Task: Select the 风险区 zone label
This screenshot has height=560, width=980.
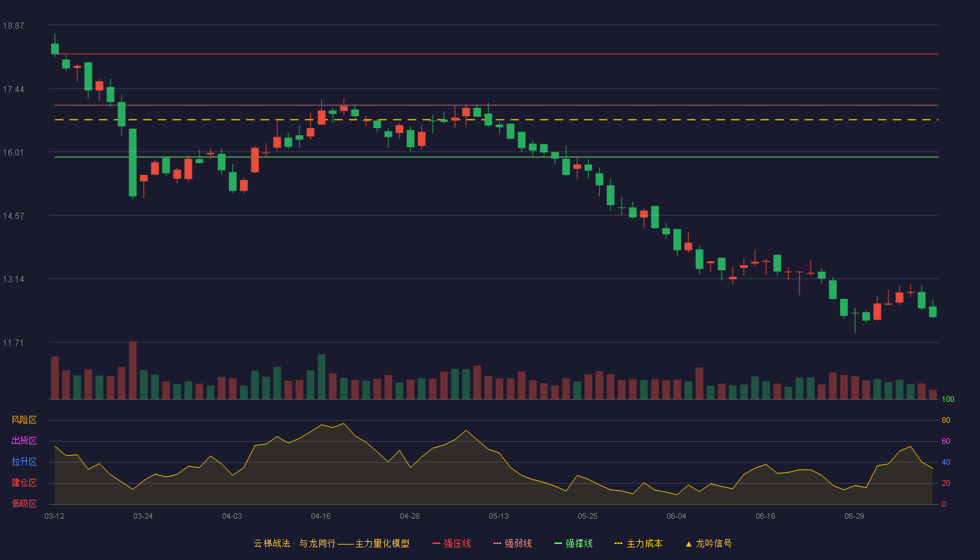Action: click(x=24, y=420)
